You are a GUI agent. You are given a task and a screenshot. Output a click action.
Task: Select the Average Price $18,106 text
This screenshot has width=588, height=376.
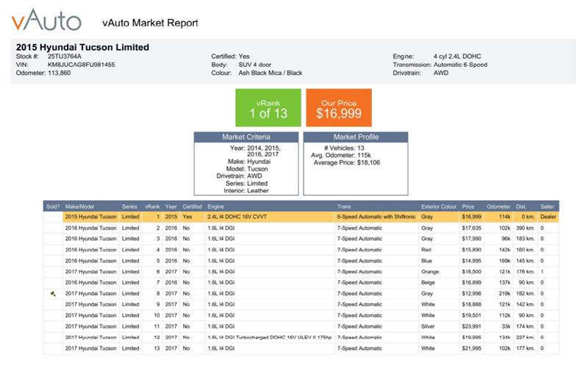(x=347, y=162)
